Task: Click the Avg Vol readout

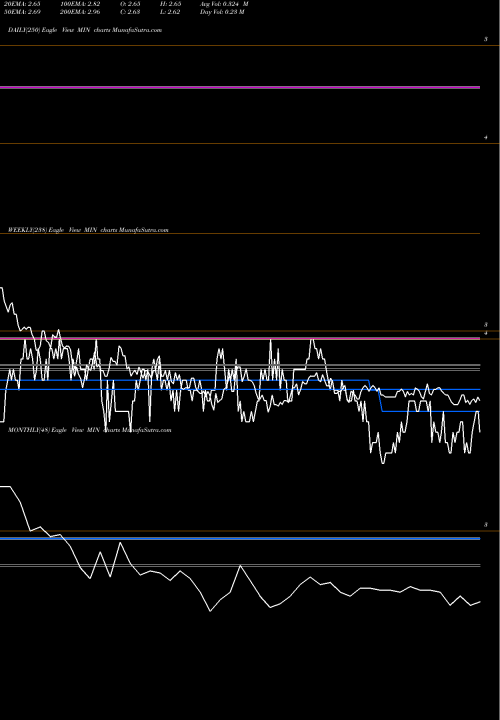Action: (x=224, y=4)
